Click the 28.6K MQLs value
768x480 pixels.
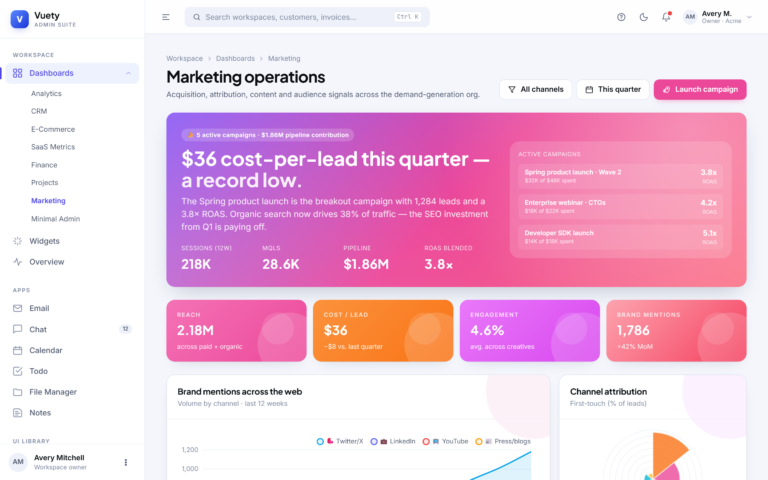tap(281, 264)
